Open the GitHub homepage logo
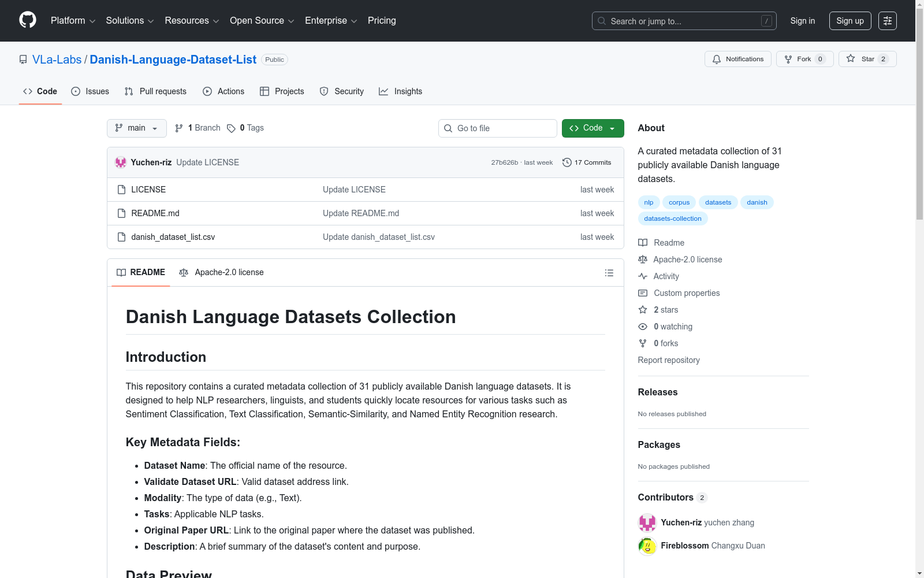This screenshot has height=578, width=924. (x=28, y=20)
